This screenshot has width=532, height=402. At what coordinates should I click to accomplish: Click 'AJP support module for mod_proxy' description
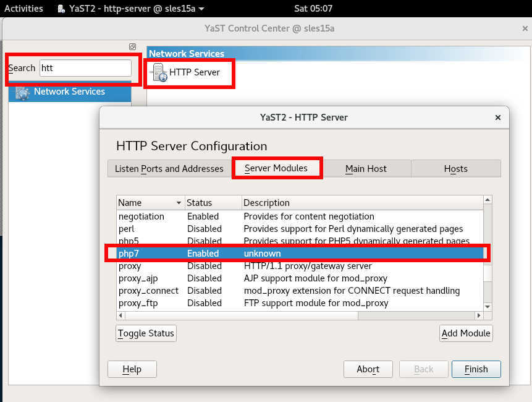[x=316, y=278]
